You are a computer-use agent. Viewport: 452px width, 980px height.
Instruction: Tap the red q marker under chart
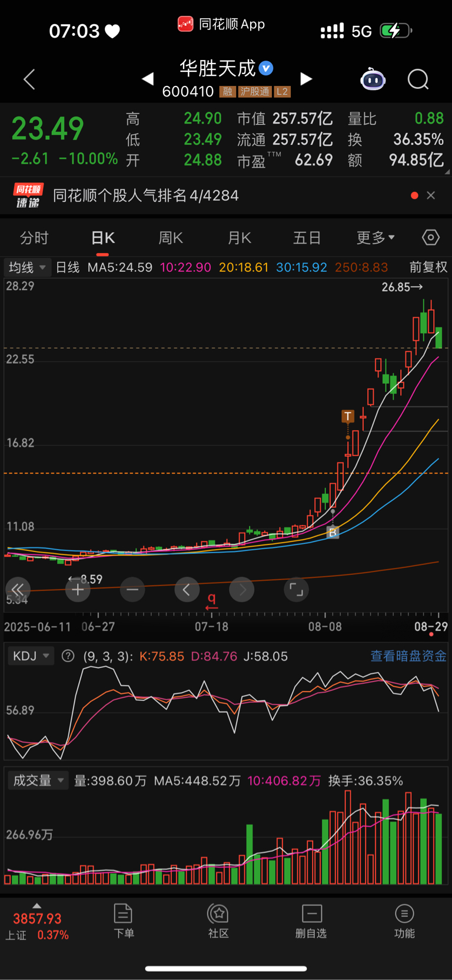pyautogui.click(x=212, y=601)
